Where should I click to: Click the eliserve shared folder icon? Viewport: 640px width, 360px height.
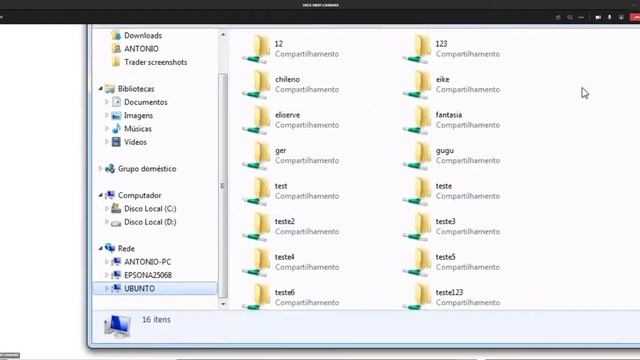coord(257,120)
